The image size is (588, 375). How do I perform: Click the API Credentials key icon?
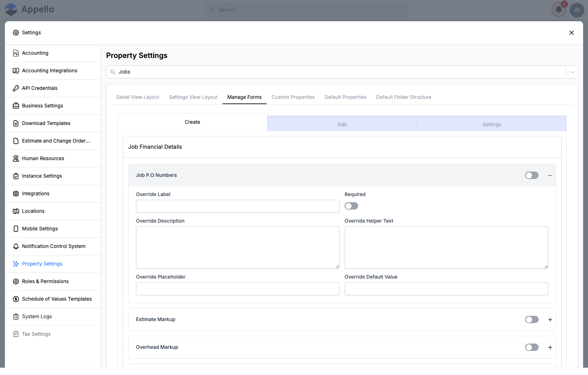coord(16,88)
